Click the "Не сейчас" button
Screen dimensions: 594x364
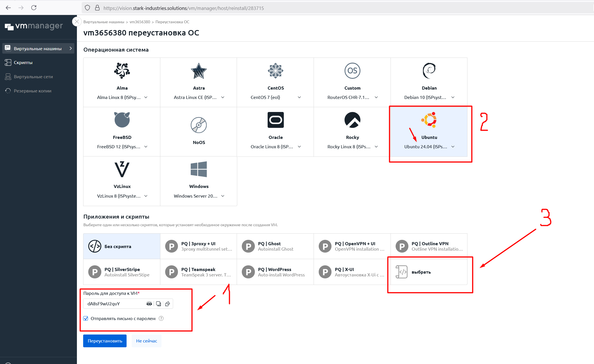pyautogui.click(x=146, y=341)
